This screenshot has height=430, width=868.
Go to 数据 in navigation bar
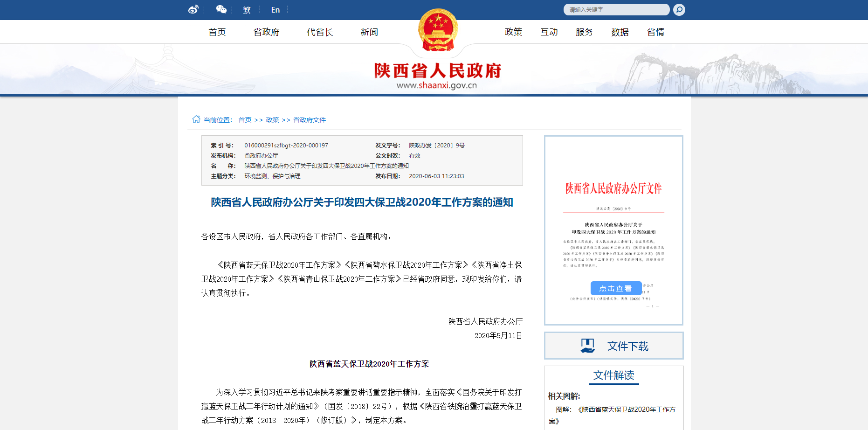pos(620,32)
